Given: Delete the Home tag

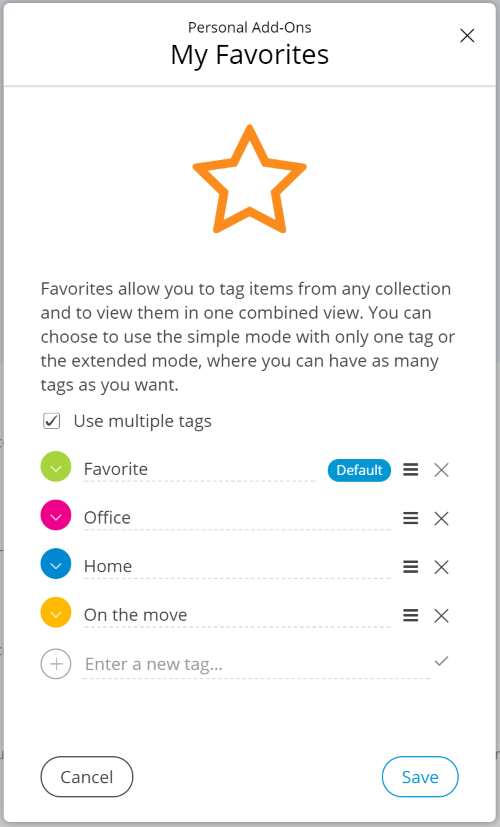Looking at the screenshot, I should point(441,567).
